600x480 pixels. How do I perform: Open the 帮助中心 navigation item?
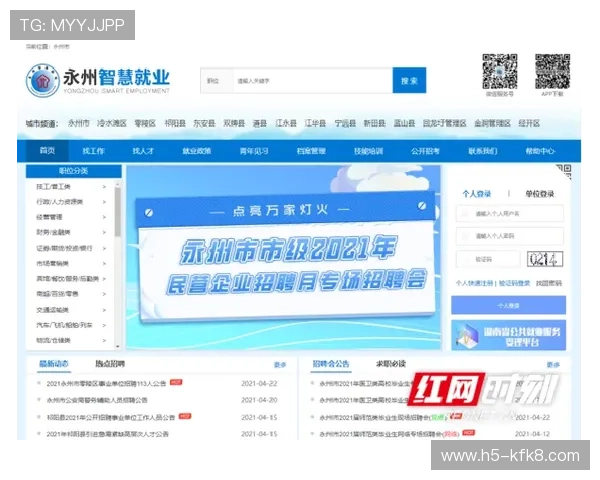click(x=540, y=151)
